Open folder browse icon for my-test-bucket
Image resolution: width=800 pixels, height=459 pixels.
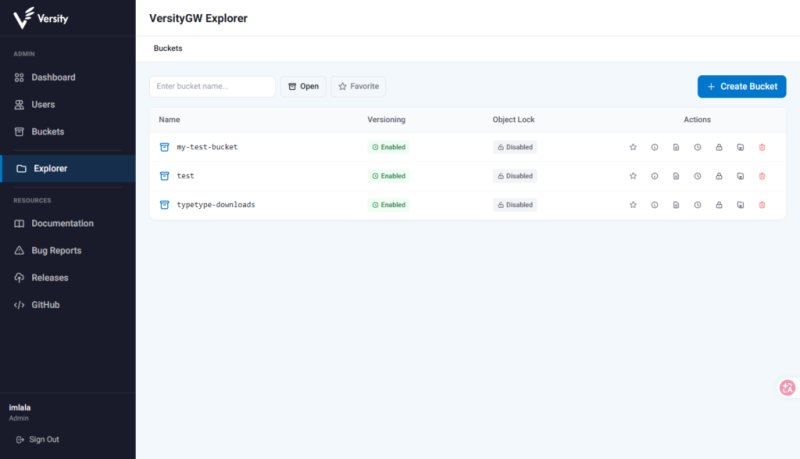point(740,147)
